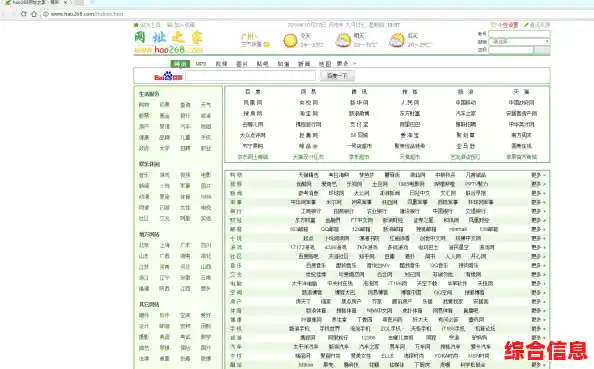Open tomorrow's cloudy weather icon
Screen dimensions: 594x369
click(x=343, y=40)
